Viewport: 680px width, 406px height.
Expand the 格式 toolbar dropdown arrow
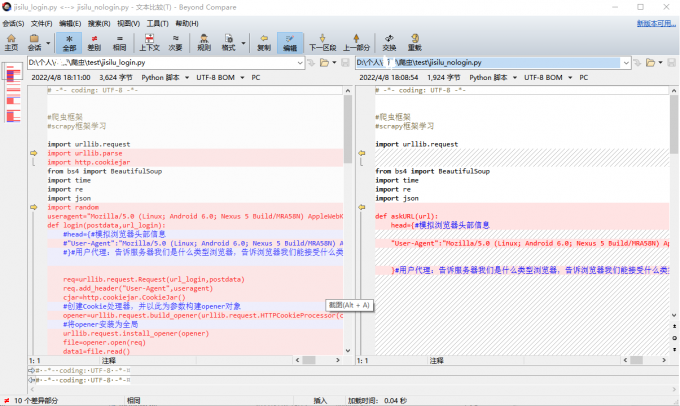243,43
